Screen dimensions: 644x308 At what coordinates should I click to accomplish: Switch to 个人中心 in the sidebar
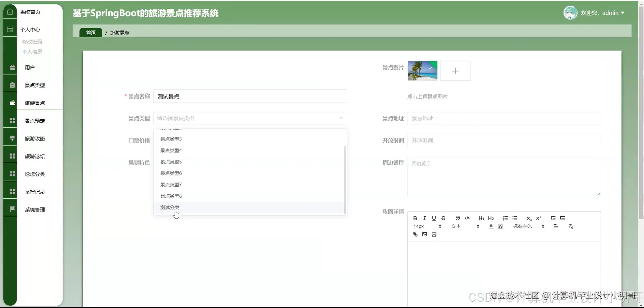30,30
